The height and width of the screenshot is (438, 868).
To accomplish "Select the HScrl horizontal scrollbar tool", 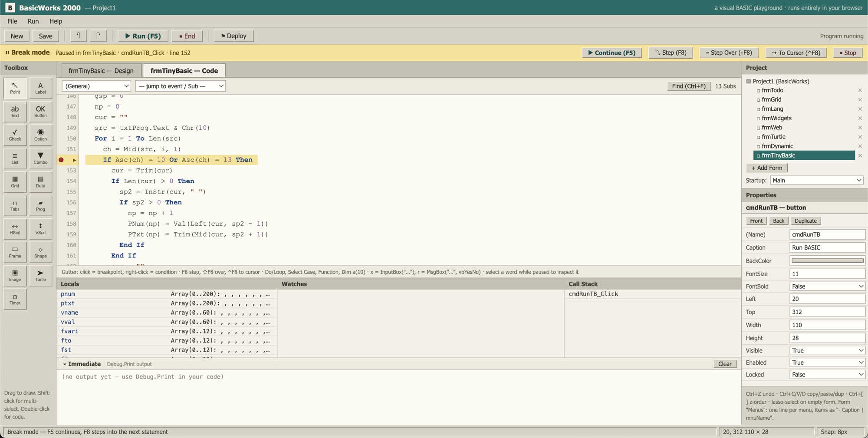I will [15, 229].
